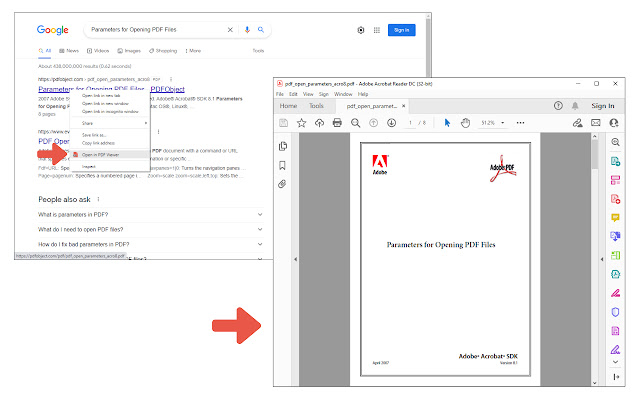Click the Acrobat help question mark icon
Image resolution: width=640 pixels, height=400 pixels.
(558, 106)
